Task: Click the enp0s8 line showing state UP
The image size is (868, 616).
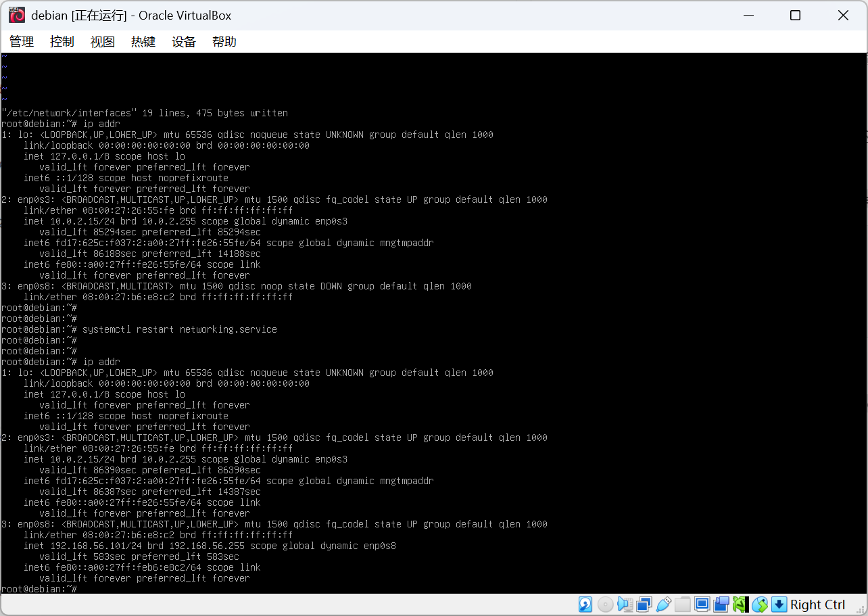Action: point(274,524)
